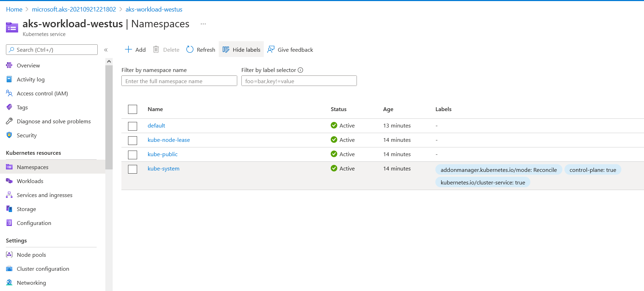
Task: Click the Storage icon in sidebar
Action: [x=9, y=209]
